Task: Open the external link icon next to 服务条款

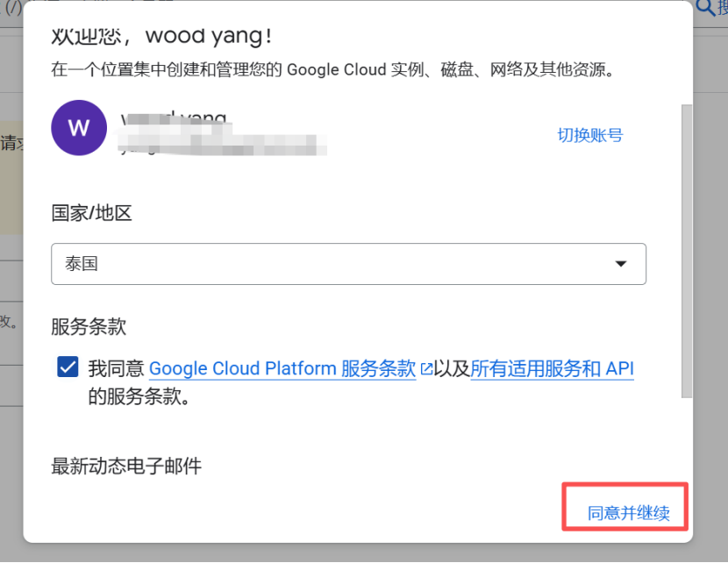Action: (426, 368)
